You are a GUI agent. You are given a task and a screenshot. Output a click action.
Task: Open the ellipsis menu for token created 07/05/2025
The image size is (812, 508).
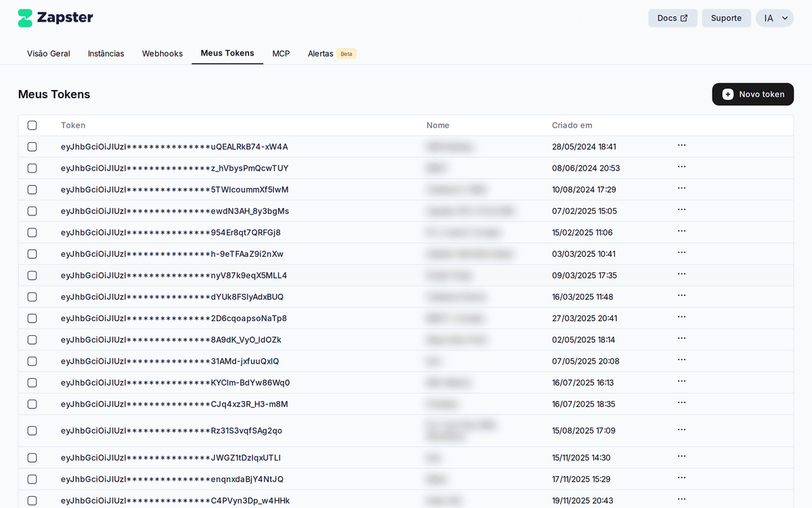681,361
